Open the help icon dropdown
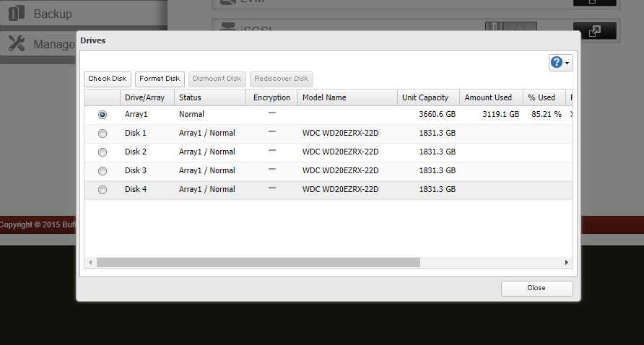Screen dimensions: 644x345 pos(561,63)
